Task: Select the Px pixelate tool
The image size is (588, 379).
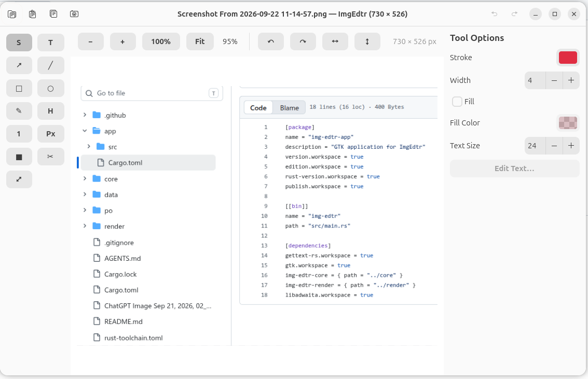Action: tap(51, 134)
